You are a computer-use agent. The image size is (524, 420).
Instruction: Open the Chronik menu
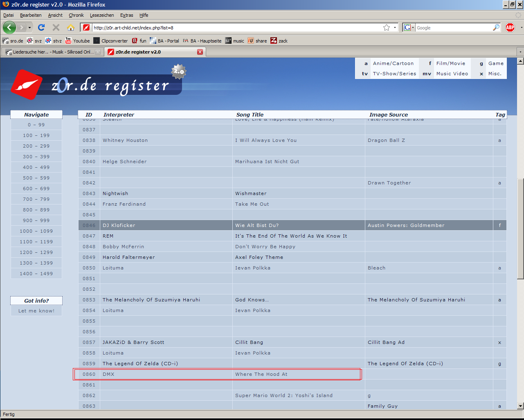[76, 15]
